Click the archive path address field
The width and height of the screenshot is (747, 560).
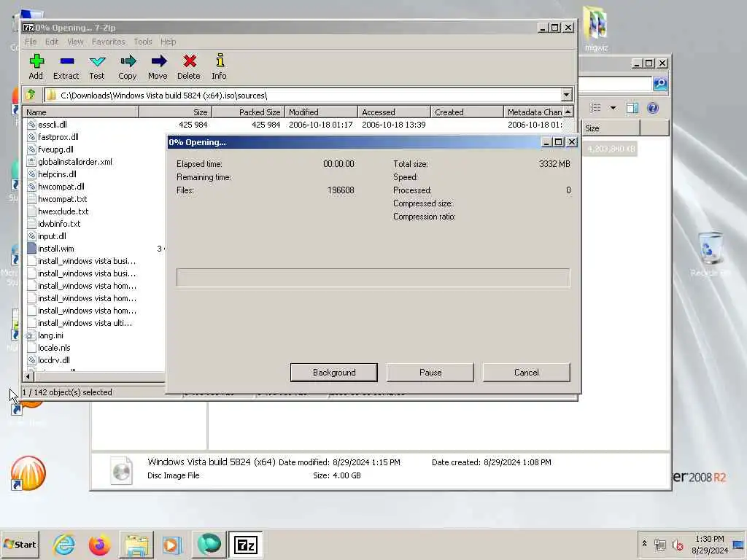pos(304,96)
